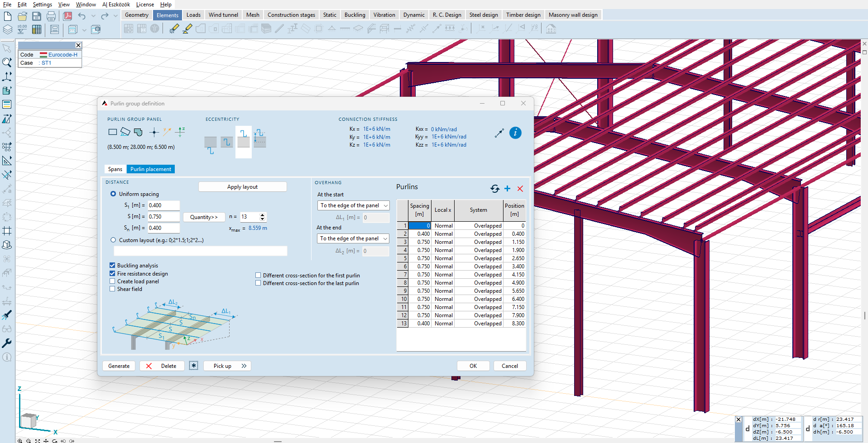Click the S [m] spacing field

(x=163, y=217)
